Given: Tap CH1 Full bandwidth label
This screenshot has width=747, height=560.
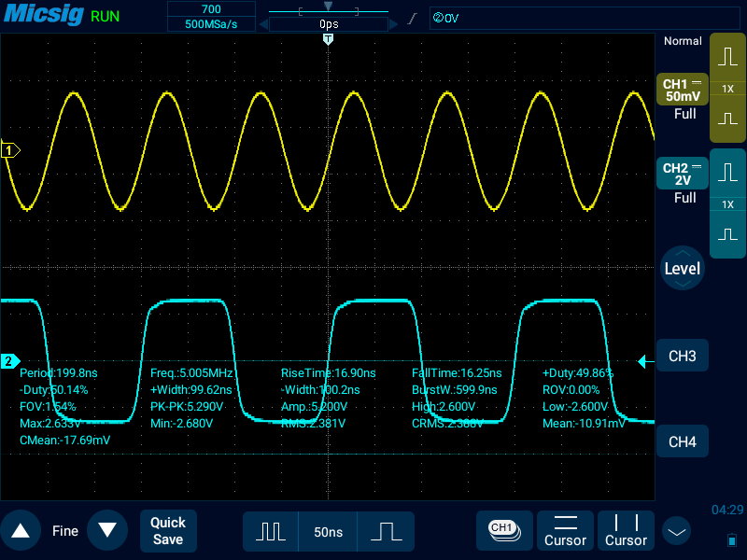Looking at the screenshot, I should point(684,114).
